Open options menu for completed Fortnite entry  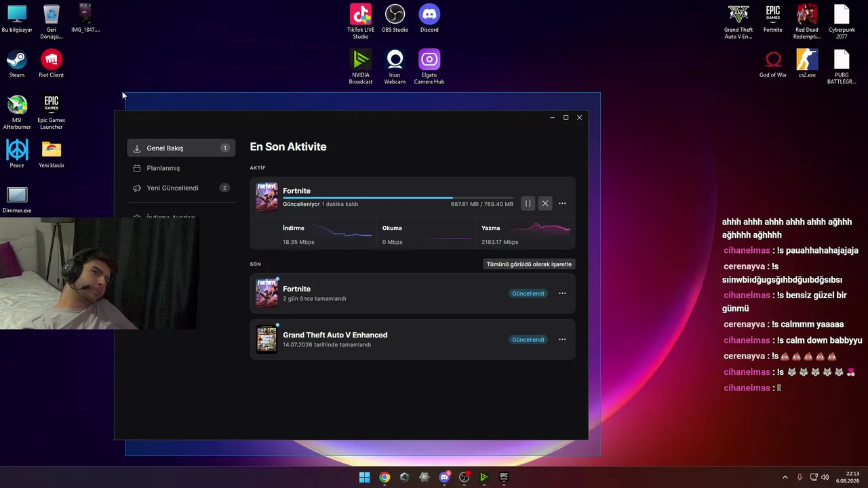pyautogui.click(x=562, y=293)
